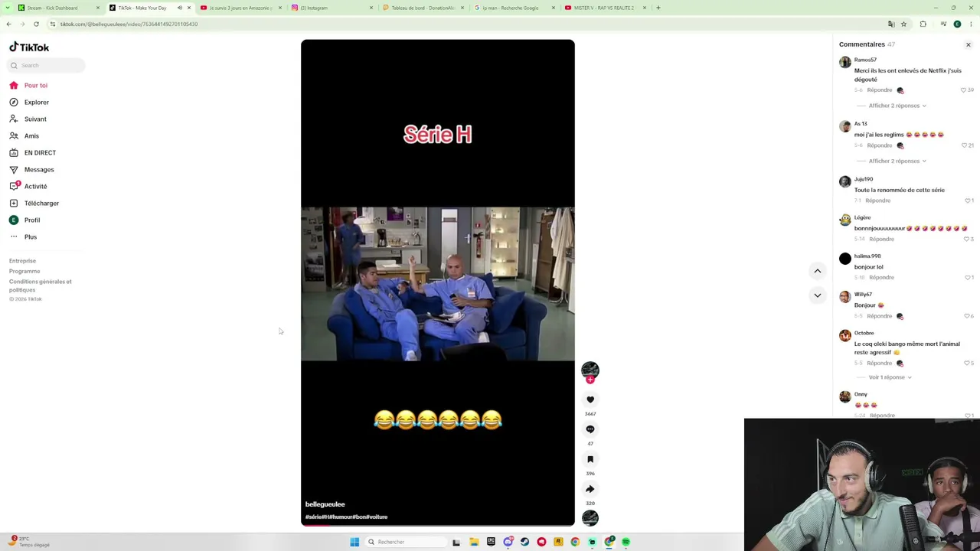Open Spotify from the taskbar
The width and height of the screenshot is (980, 551).
[x=626, y=542]
